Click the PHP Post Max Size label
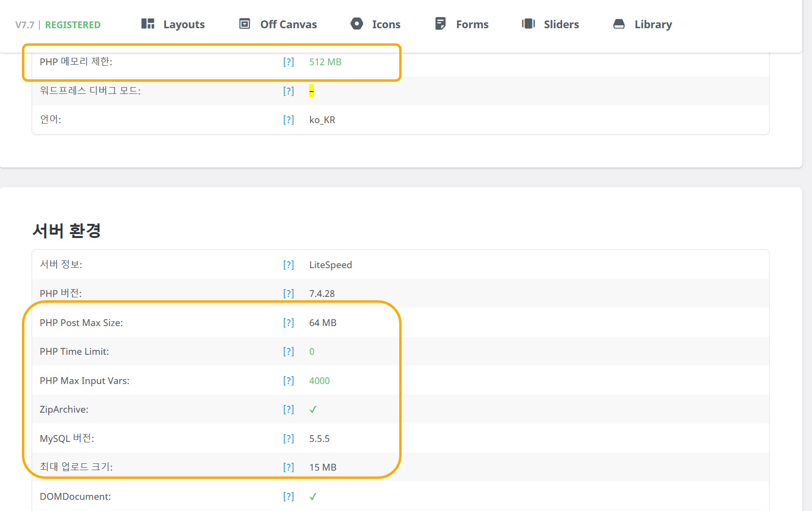 81,323
